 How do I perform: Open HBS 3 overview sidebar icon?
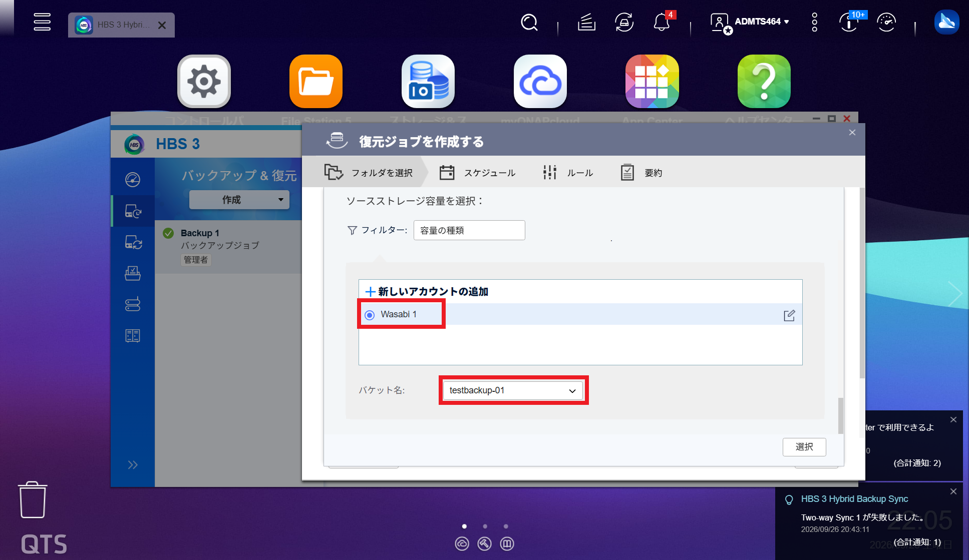coord(133,180)
